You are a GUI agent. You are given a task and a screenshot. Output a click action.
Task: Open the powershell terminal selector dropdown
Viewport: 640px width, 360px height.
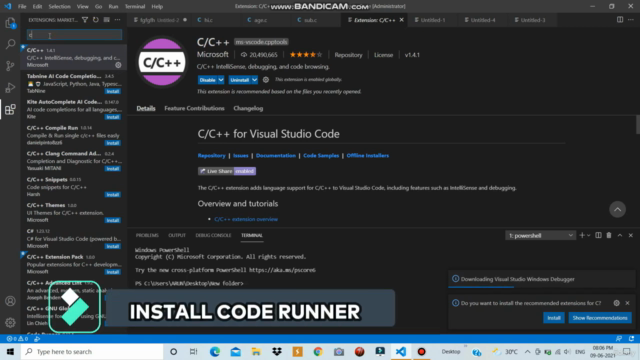click(x=540, y=236)
